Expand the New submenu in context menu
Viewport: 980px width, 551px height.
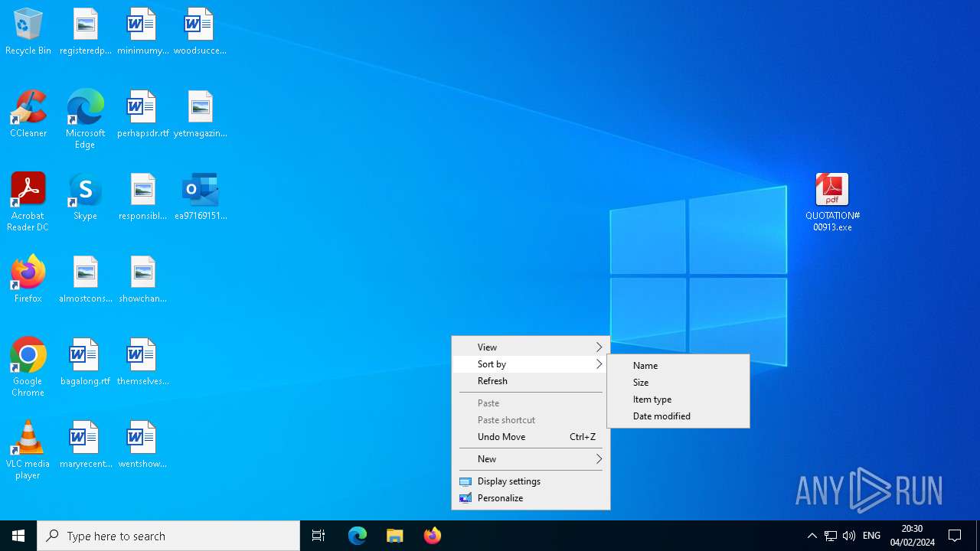click(x=531, y=459)
